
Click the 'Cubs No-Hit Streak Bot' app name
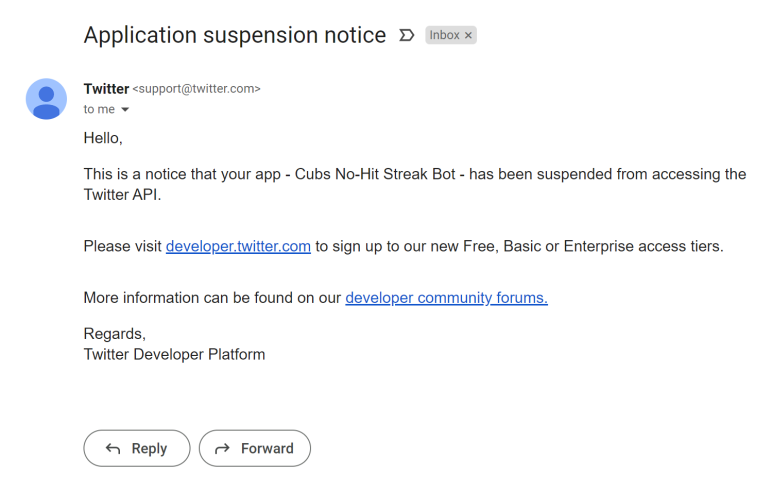coord(375,174)
